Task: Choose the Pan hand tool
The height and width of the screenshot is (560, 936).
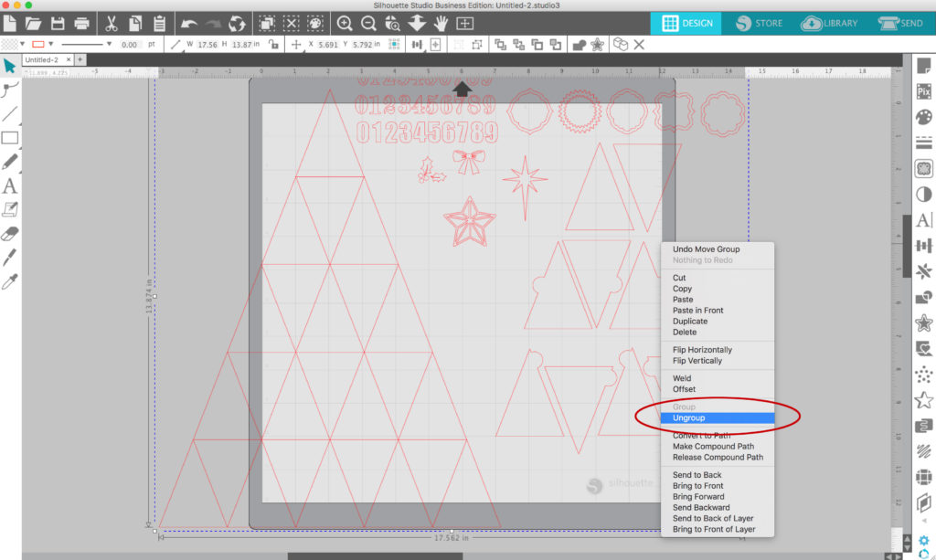Action: 441,23
